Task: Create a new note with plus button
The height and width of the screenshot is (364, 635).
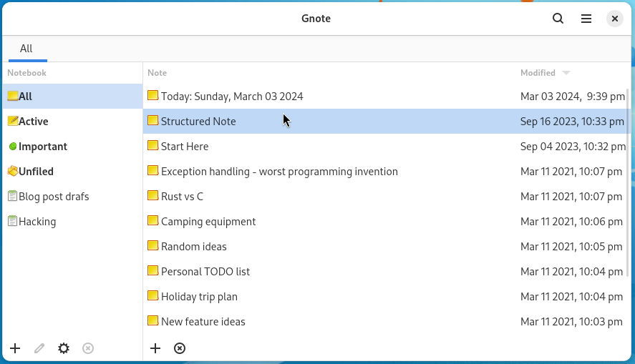Action: (155, 348)
